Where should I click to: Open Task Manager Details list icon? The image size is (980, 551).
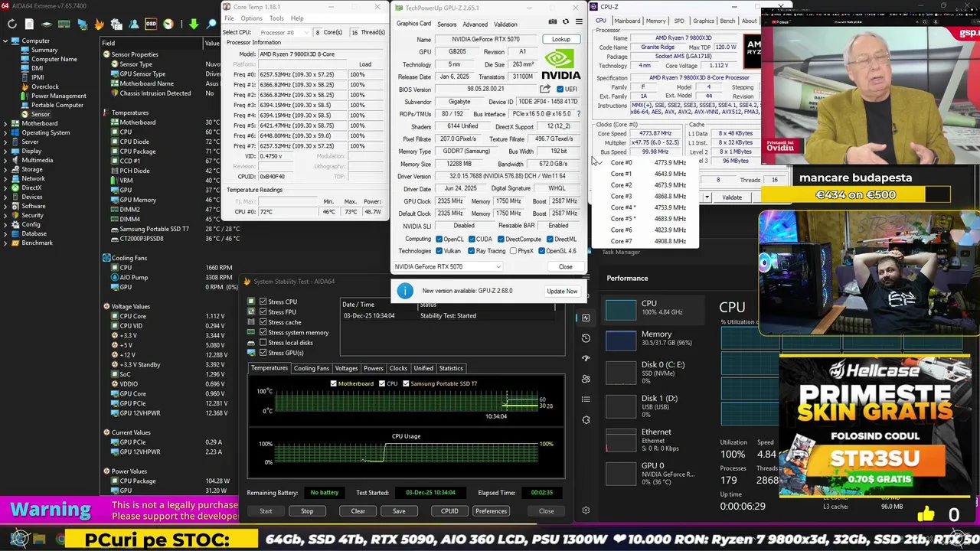(x=586, y=399)
